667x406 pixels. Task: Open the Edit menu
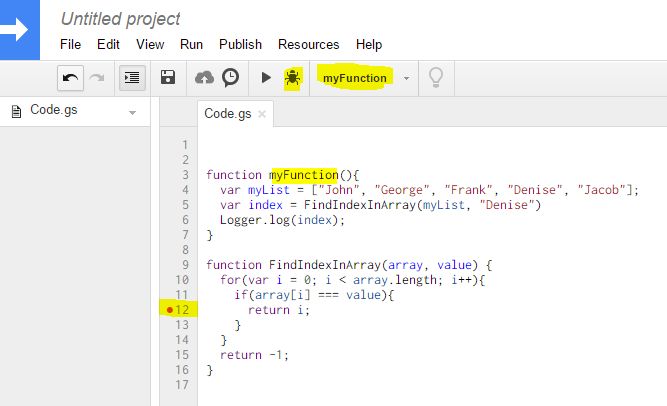click(108, 44)
